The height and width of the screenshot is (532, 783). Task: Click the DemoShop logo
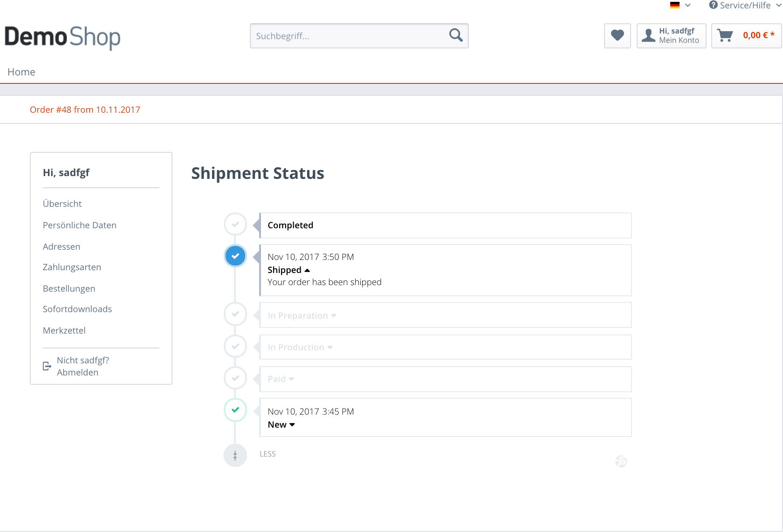click(62, 37)
